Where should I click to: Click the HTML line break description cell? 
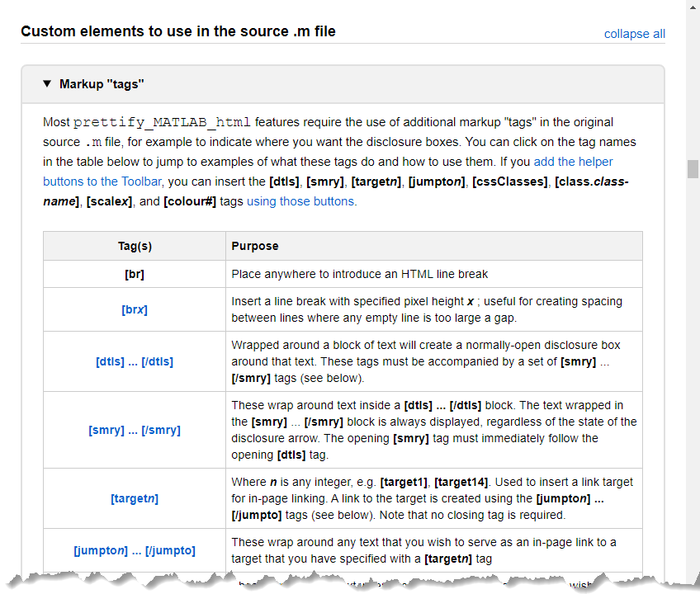[x=360, y=274]
